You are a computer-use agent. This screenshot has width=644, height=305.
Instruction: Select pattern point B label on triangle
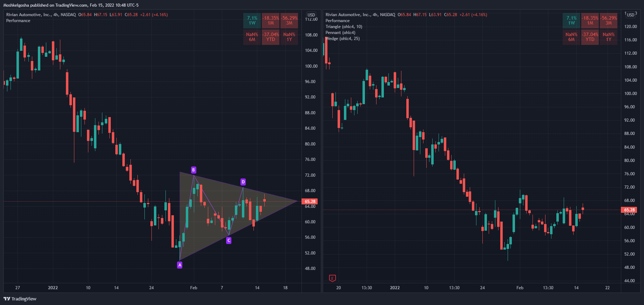click(x=194, y=170)
